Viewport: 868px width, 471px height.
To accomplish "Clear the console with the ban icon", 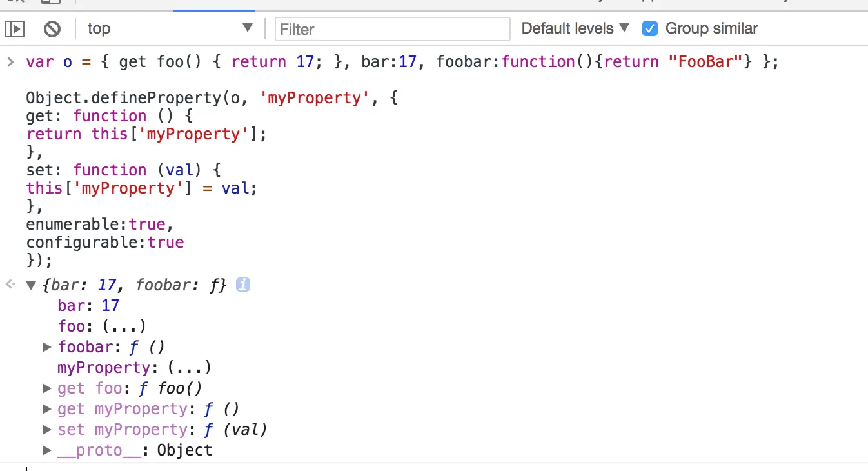I will click(x=52, y=28).
